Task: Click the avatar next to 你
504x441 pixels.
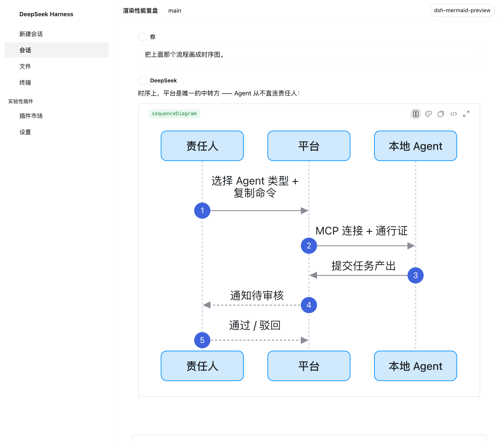Action: (142, 37)
